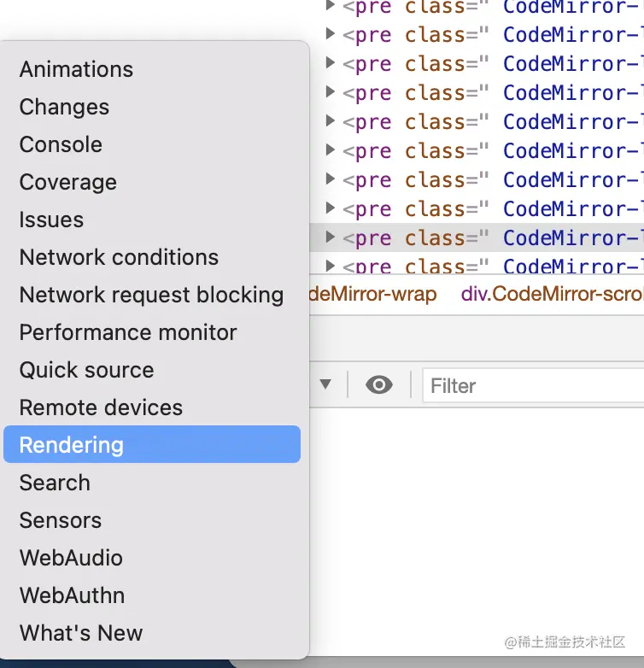The width and height of the screenshot is (644, 668).
Task: Open the Issues menu item
Action: click(x=51, y=220)
